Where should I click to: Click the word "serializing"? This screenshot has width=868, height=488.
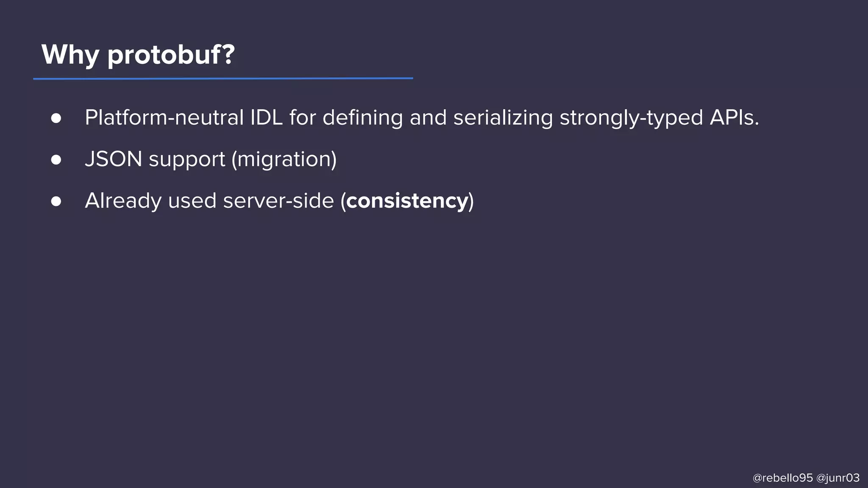503,118
